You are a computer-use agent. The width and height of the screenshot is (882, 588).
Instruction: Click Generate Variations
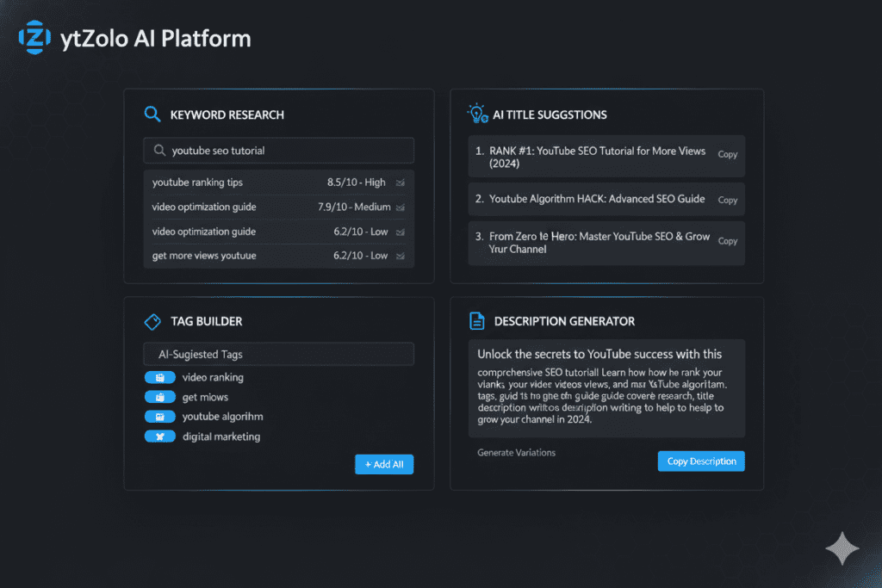click(x=516, y=452)
